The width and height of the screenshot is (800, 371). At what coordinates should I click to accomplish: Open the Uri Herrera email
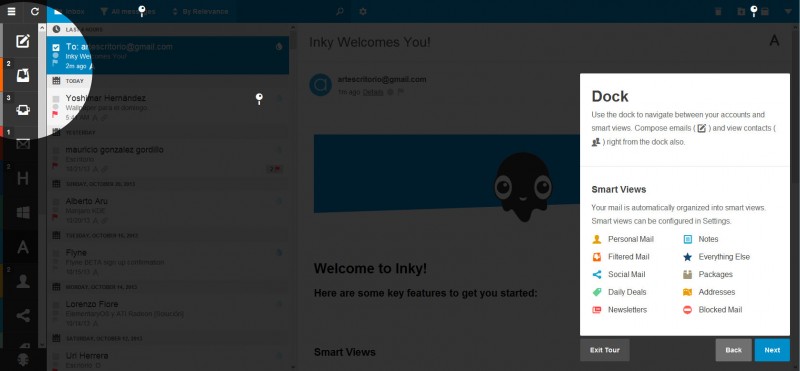pyautogui.click(x=168, y=358)
